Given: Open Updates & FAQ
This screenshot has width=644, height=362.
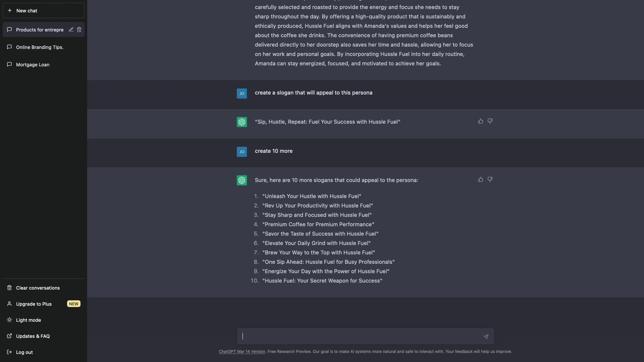Looking at the screenshot, I should 33,336.
